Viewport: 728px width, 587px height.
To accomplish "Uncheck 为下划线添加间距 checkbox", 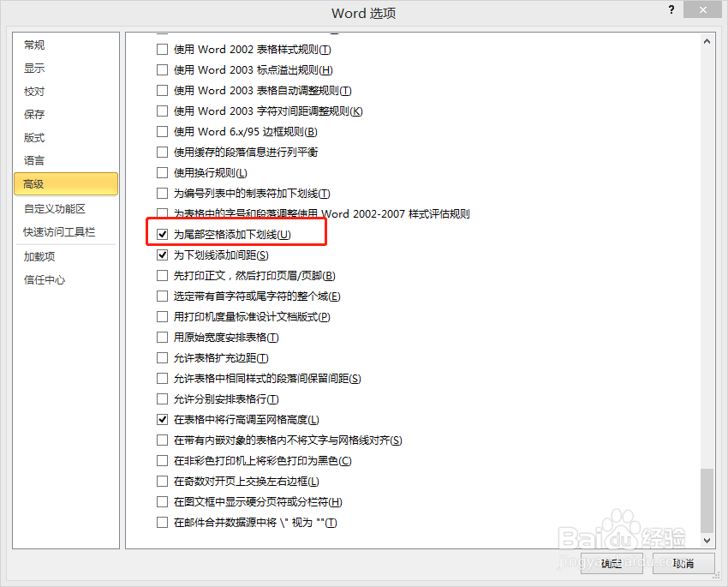I will click(x=162, y=255).
